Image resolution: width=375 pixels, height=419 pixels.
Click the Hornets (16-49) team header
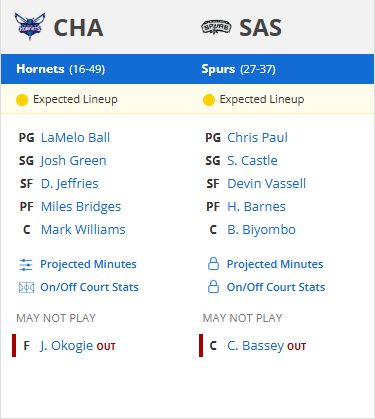coord(61,69)
